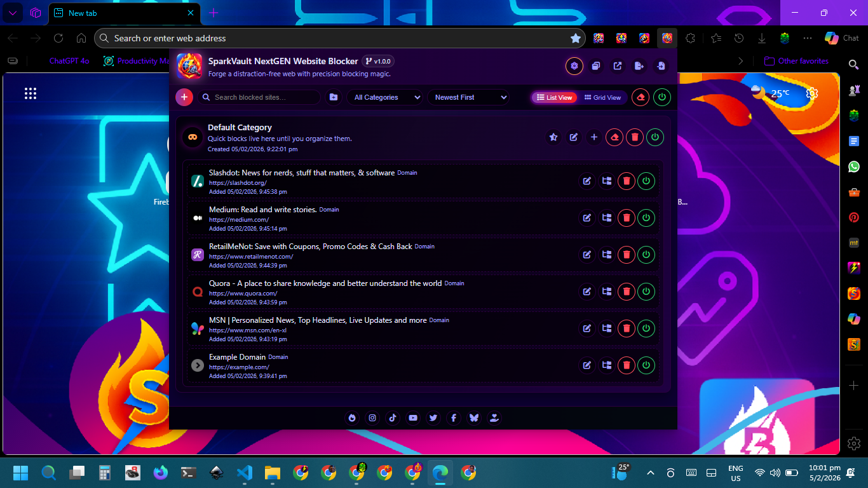This screenshot has height=488, width=868.
Task: Switch to Grid View
Action: pos(602,97)
